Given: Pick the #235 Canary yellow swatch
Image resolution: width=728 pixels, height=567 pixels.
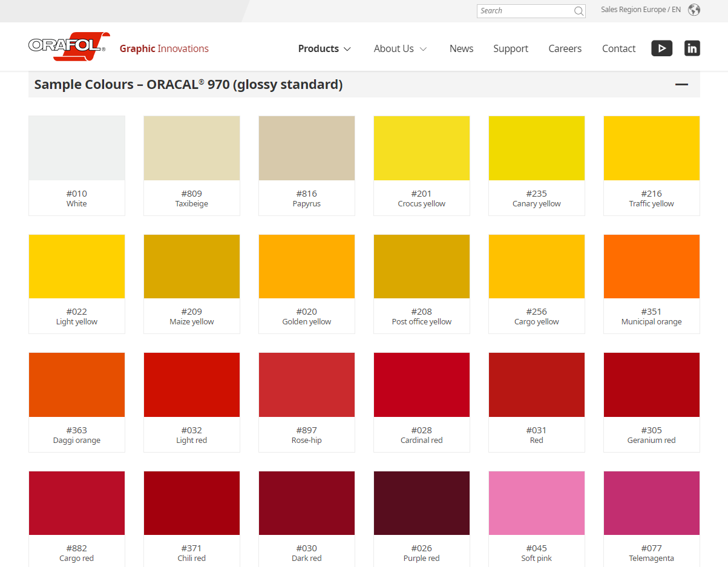Looking at the screenshot, I should (x=537, y=166).
